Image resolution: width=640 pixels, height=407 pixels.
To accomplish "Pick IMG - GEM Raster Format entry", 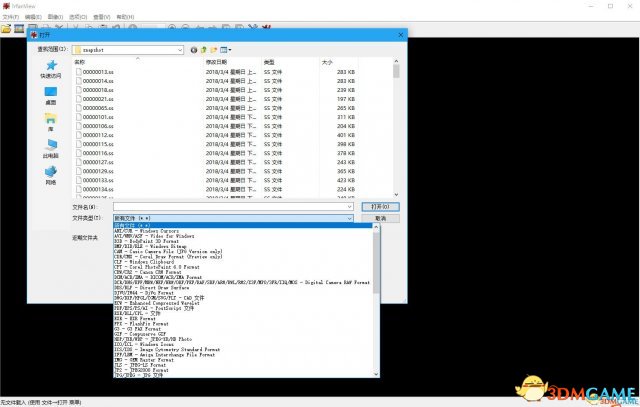I will 243,360.
